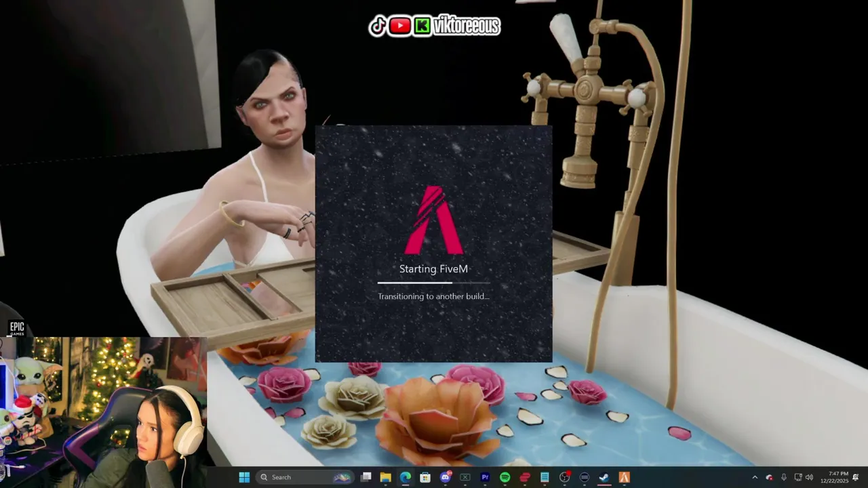Open the red app icon right of Spotify
The image size is (868, 488).
coord(525,477)
